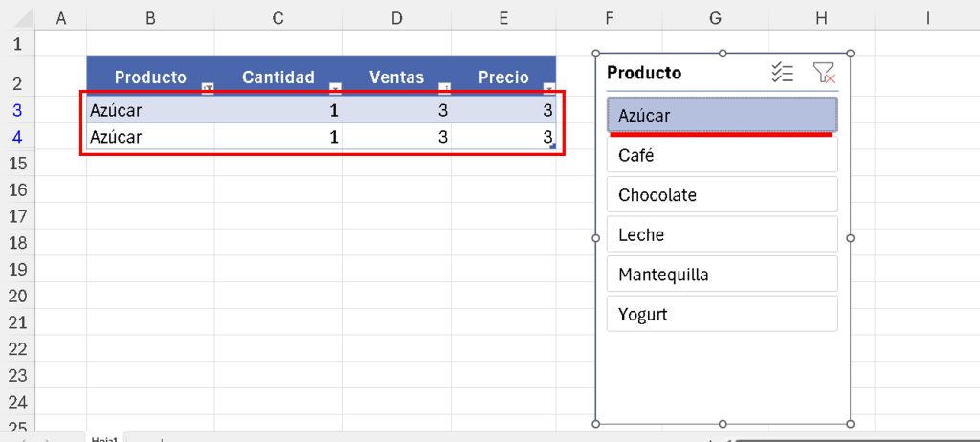Select Chocolate in the slicer
Image resolution: width=980 pixels, height=442 pixels.
tap(723, 195)
